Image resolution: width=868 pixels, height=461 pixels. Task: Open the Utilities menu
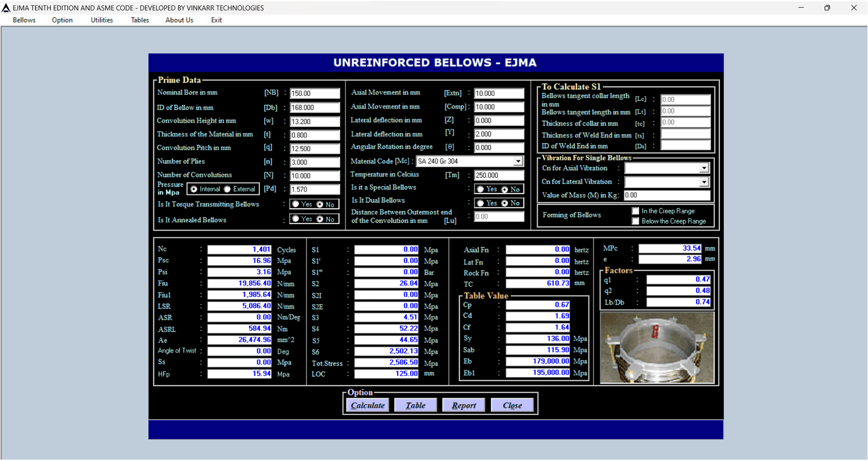tap(101, 20)
